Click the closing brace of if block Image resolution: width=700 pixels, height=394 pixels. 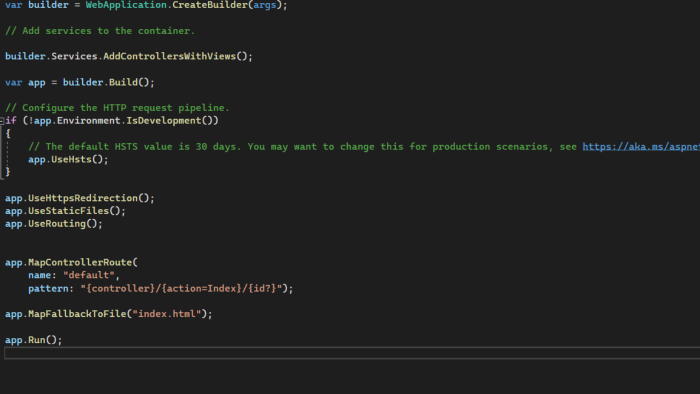coord(8,172)
